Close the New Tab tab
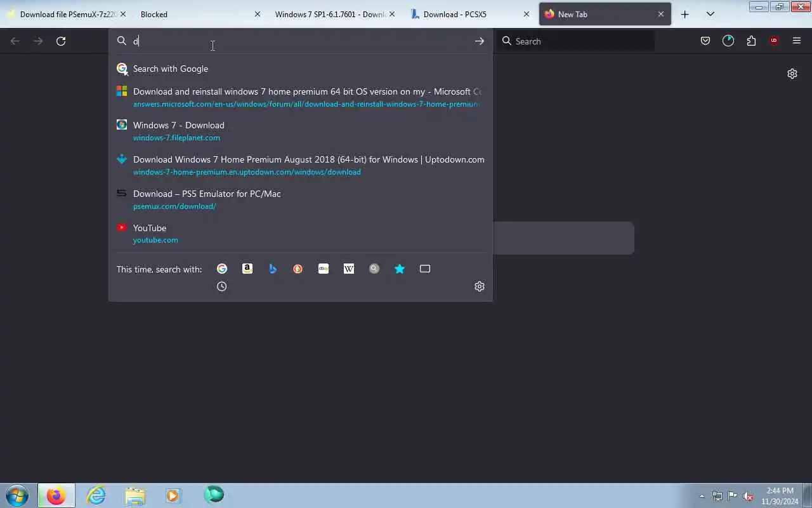This screenshot has width=812, height=508. tap(661, 14)
